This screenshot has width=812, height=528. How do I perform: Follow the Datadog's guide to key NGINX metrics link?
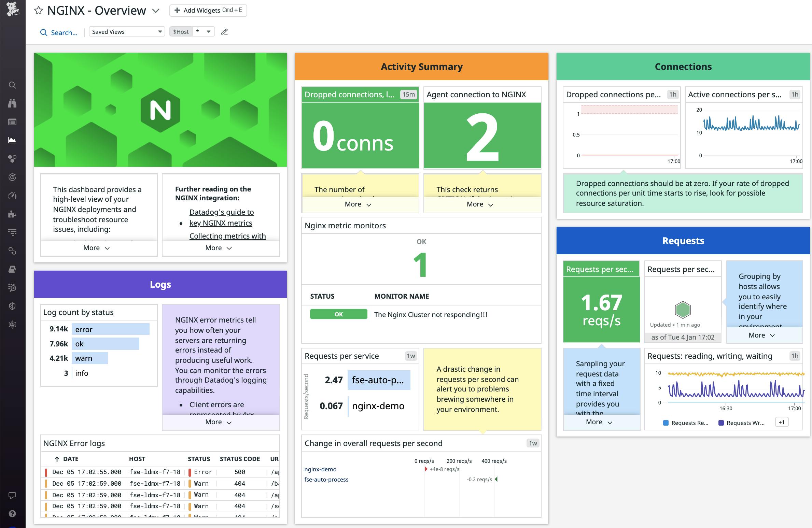[221, 217]
